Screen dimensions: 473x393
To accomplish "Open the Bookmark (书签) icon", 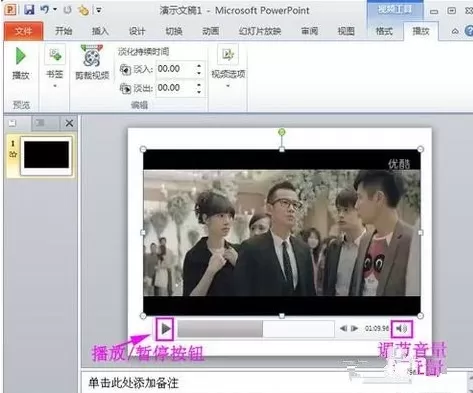I will (x=55, y=54).
